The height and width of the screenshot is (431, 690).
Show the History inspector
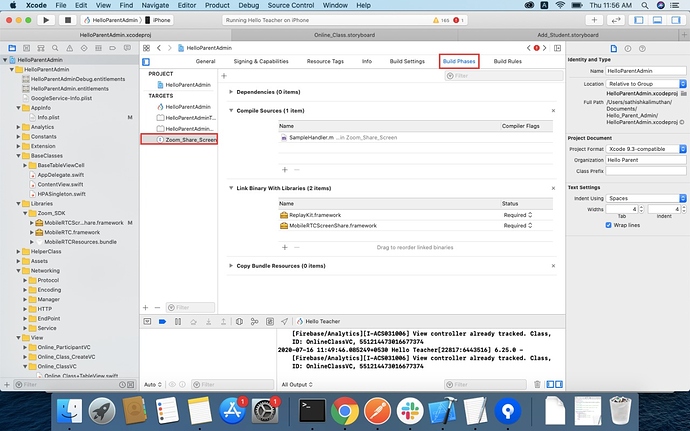628,48
